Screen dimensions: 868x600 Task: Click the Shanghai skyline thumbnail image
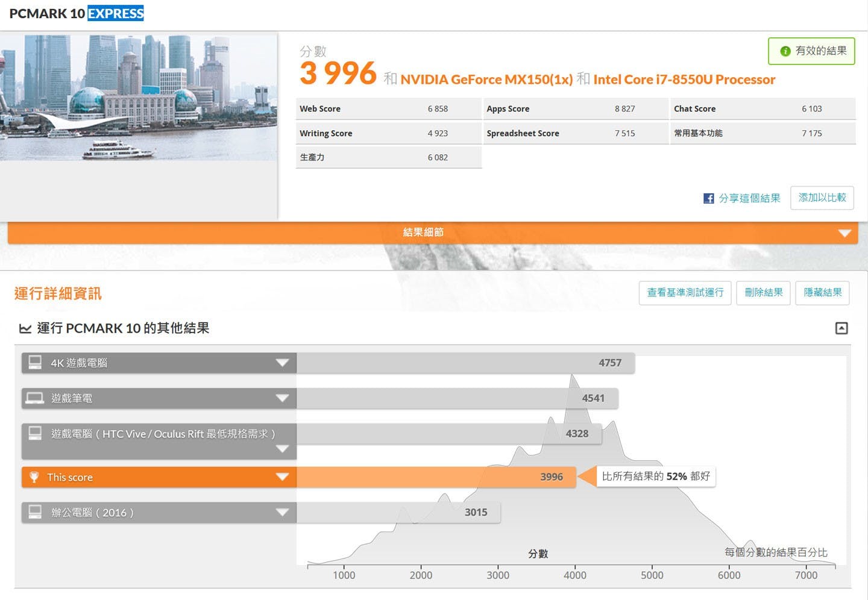139,97
